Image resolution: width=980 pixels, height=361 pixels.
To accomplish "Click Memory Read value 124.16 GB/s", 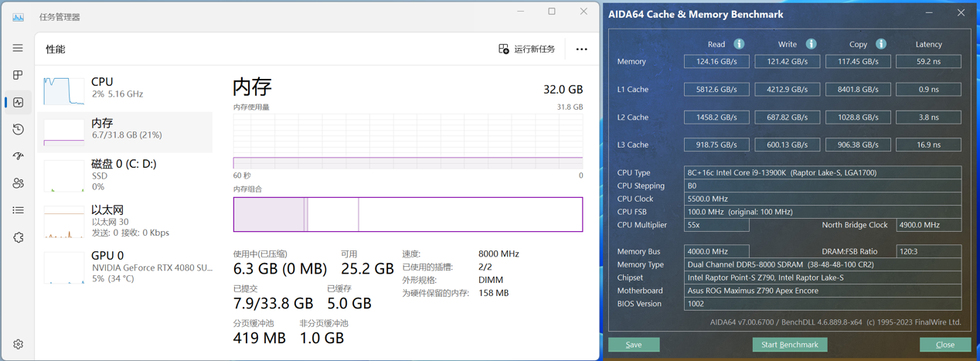I will point(716,61).
